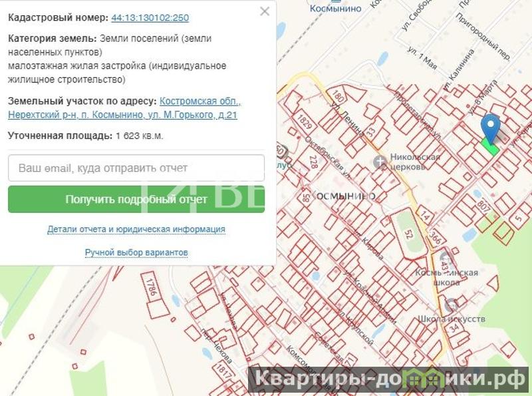The image size is (532, 396).
Task: Click the Школа искусств map icon
Action: coord(453,305)
